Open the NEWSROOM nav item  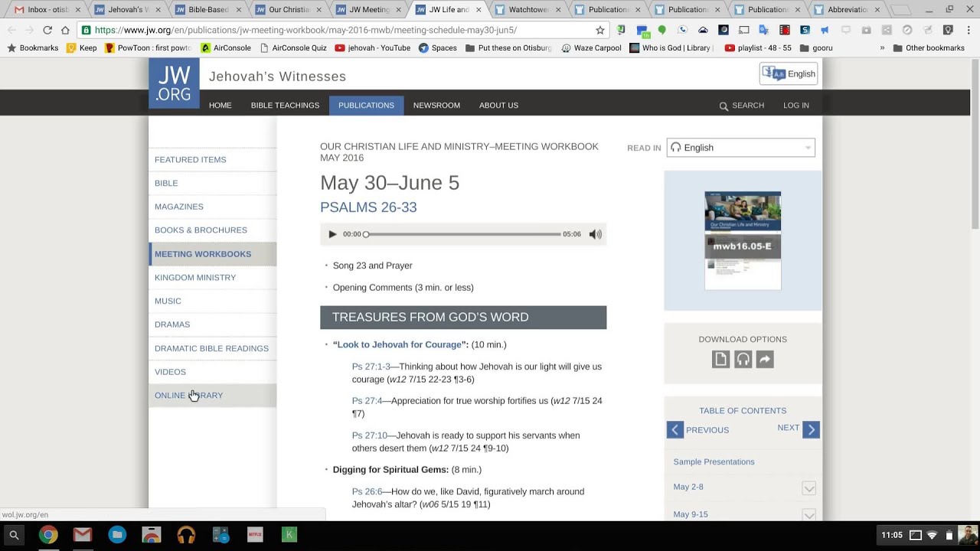pyautogui.click(x=436, y=106)
